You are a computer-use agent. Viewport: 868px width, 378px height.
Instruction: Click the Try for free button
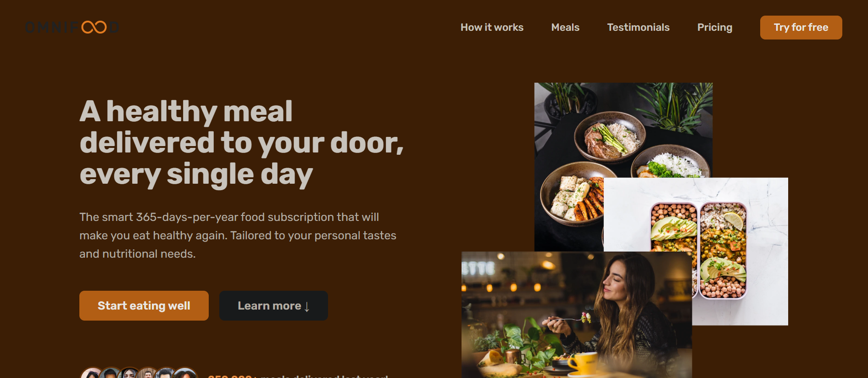(801, 28)
